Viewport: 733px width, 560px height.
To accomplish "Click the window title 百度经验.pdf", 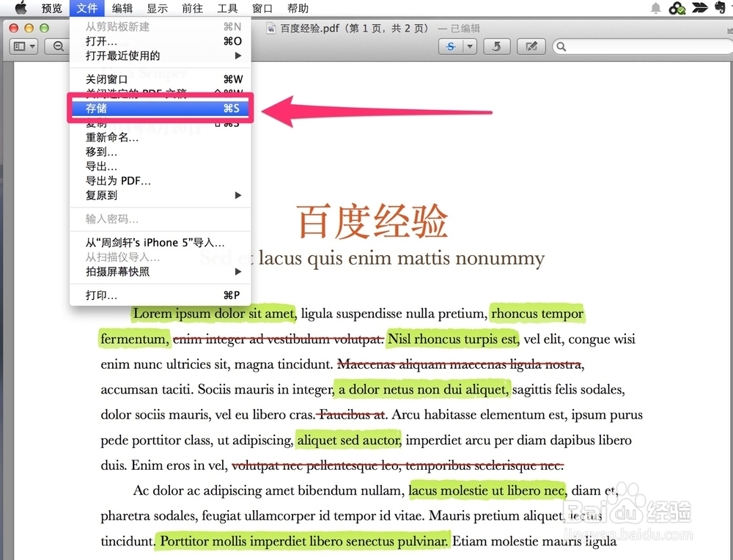I will (309, 29).
